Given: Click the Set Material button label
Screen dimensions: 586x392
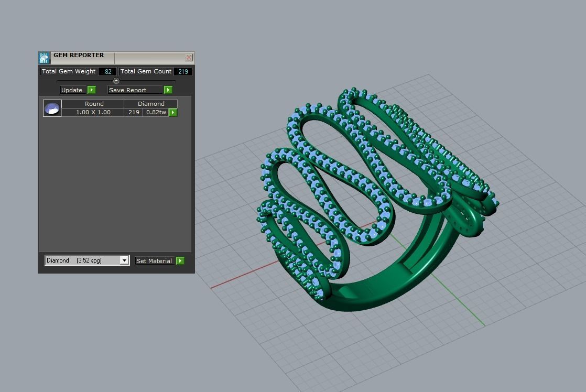Looking at the screenshot, I should 154,261.
